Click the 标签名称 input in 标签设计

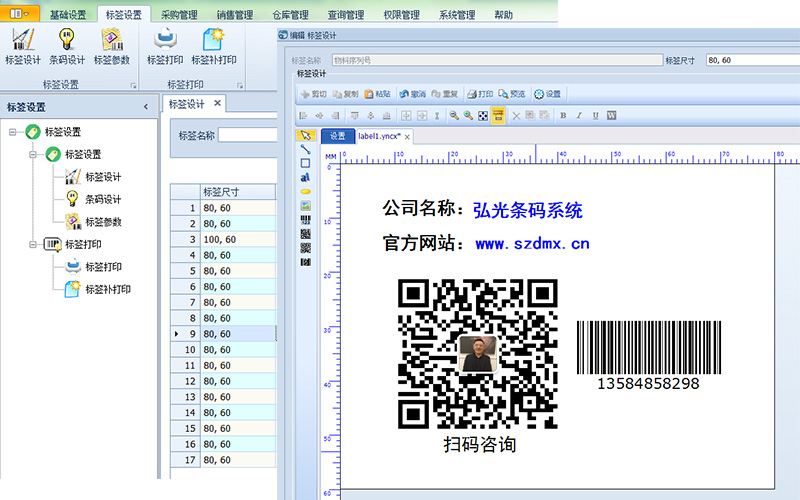[247, 135]
